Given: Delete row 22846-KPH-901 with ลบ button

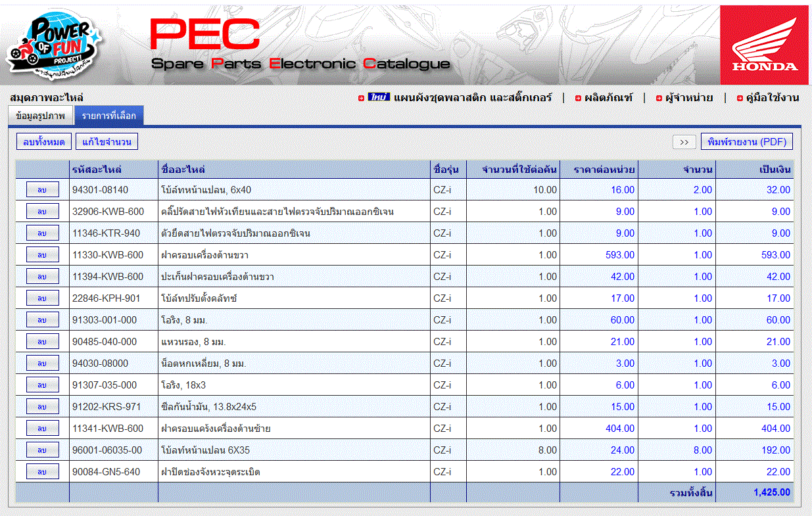Looking at the screenshot, I should point(42,298).
